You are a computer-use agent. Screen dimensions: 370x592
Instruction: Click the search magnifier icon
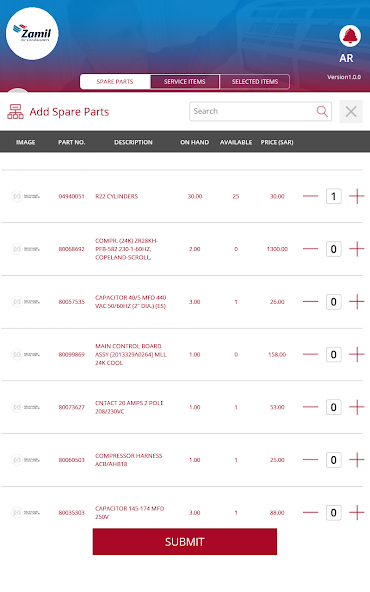pos(322,111)
